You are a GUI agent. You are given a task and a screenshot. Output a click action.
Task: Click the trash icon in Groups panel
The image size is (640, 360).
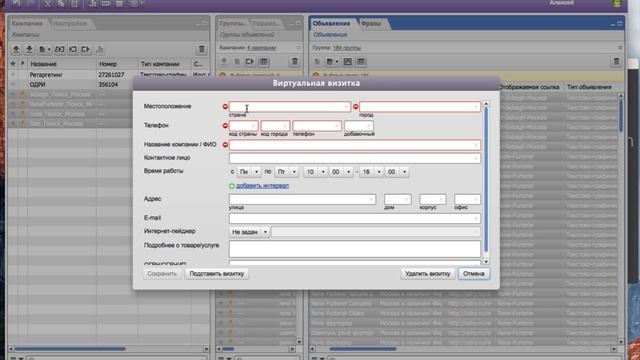click(294, 62)
